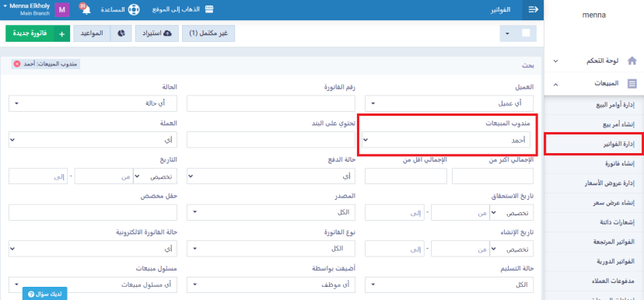Click the storefront go-to-site icon
The image size is (644, 300).
tap(209, 9)
